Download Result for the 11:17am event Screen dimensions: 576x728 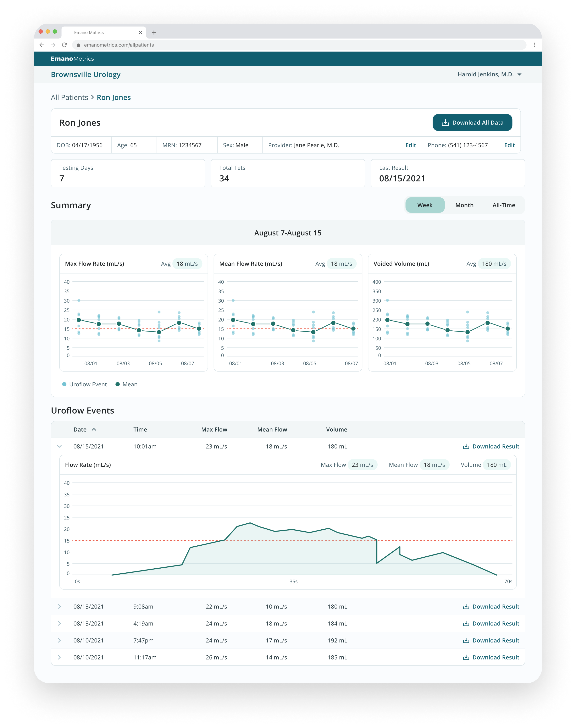tap(491, 657)
